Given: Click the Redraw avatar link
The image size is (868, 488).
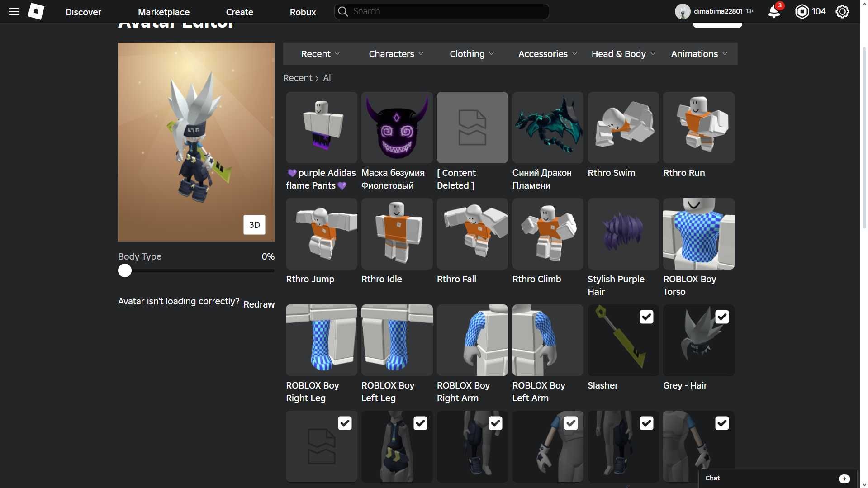Looking at the screenshot, I should tap(259, 304).
